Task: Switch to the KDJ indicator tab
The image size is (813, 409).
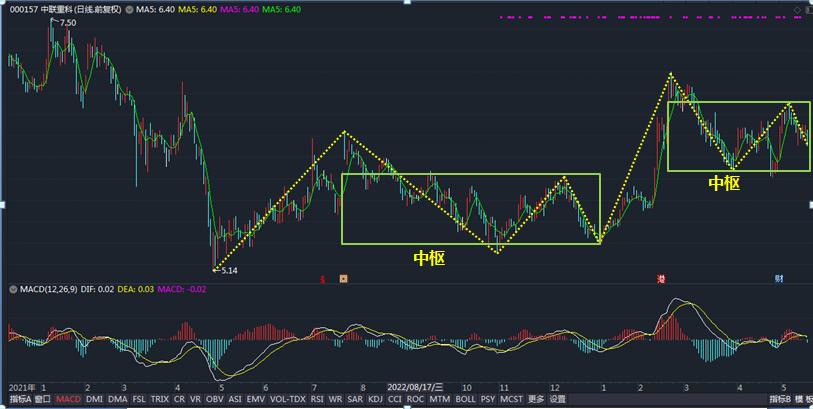Action: 375,399
